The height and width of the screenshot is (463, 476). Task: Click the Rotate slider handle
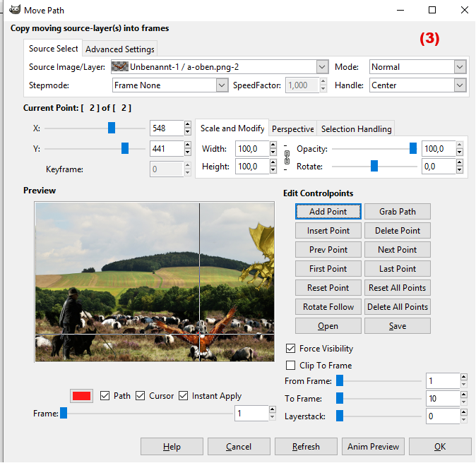[x=374, y=167]
